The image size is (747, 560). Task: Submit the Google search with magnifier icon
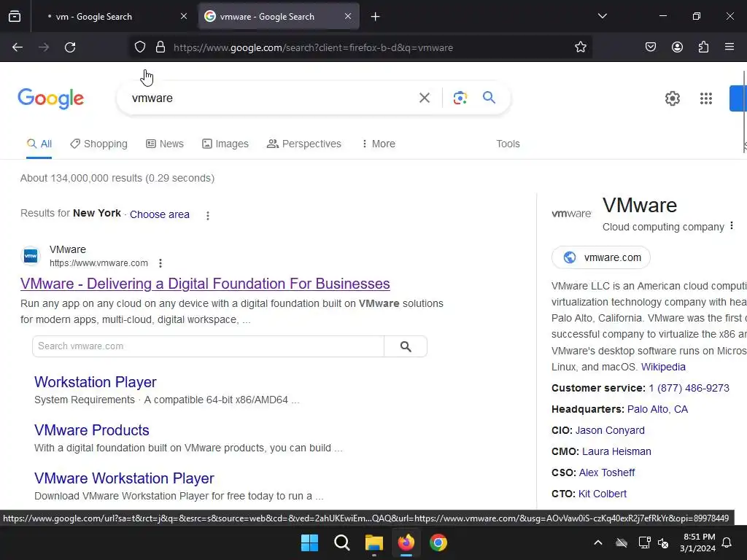coord(489,98)
